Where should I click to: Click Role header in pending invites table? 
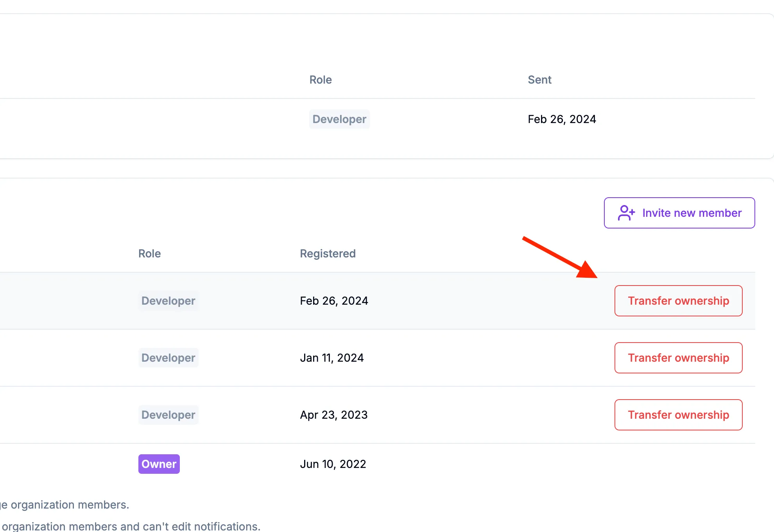[x=321, y=80]
